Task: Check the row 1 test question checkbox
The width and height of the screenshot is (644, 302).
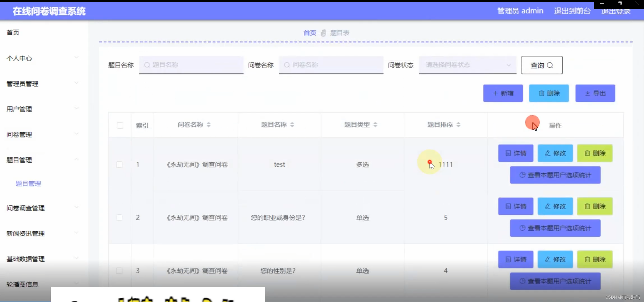Action: pyautogui.click(x=119, y=164)
